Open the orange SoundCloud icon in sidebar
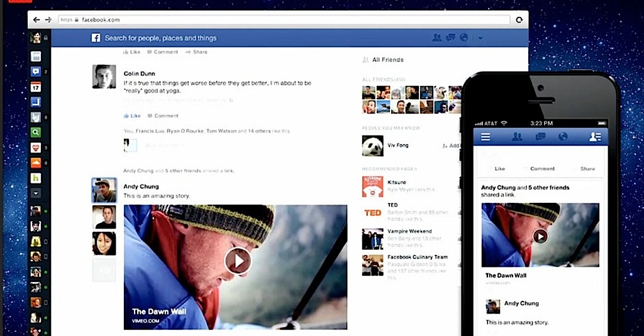644x336 pixels. [x=36, y=163]
